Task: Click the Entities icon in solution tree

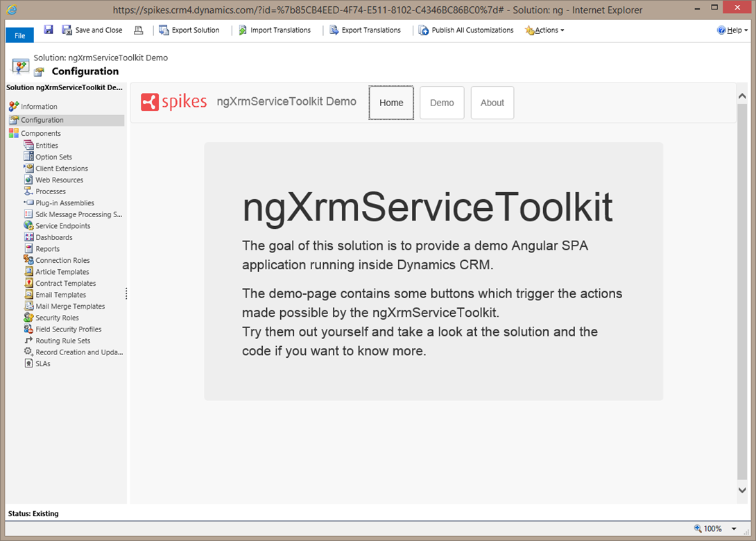Action: 29,145
